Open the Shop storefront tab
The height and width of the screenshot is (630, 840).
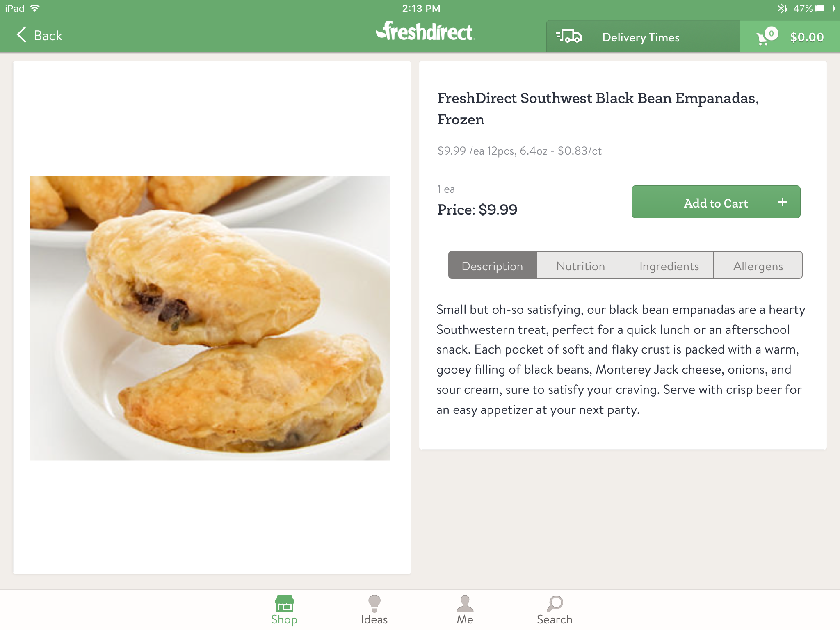pyautogui.click(x=284, y=610)
